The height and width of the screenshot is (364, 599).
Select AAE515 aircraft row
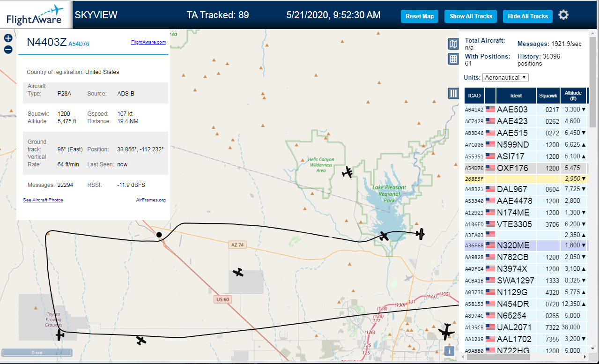tap(525, 133)
